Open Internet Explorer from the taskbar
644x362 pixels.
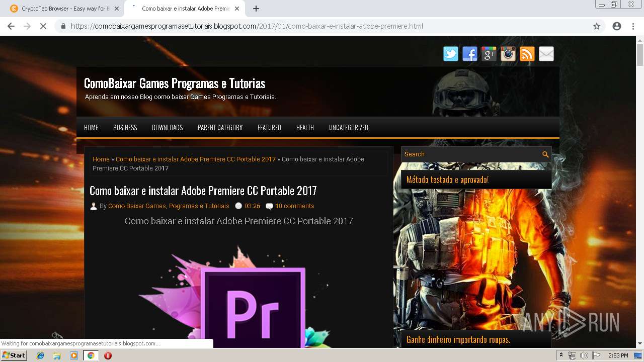40,355
